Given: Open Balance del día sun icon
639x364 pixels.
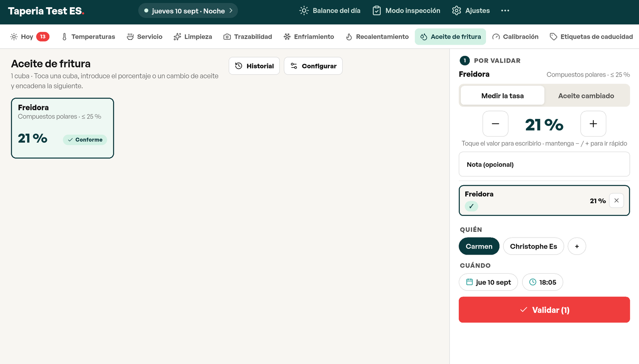Looking at the screenshot, I should pos(330,11).
